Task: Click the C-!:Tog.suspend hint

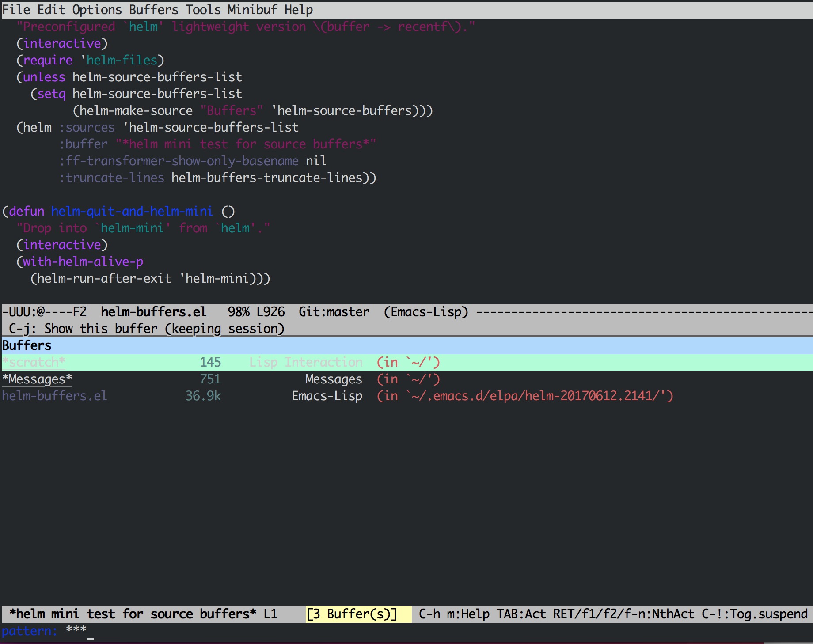Action: coord(755,614)
